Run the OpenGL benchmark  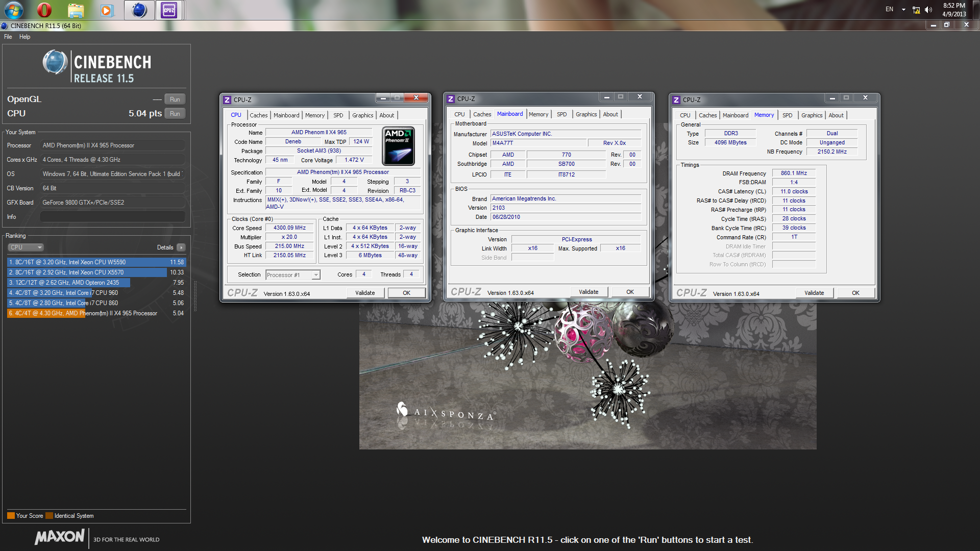tap(175, 99)
